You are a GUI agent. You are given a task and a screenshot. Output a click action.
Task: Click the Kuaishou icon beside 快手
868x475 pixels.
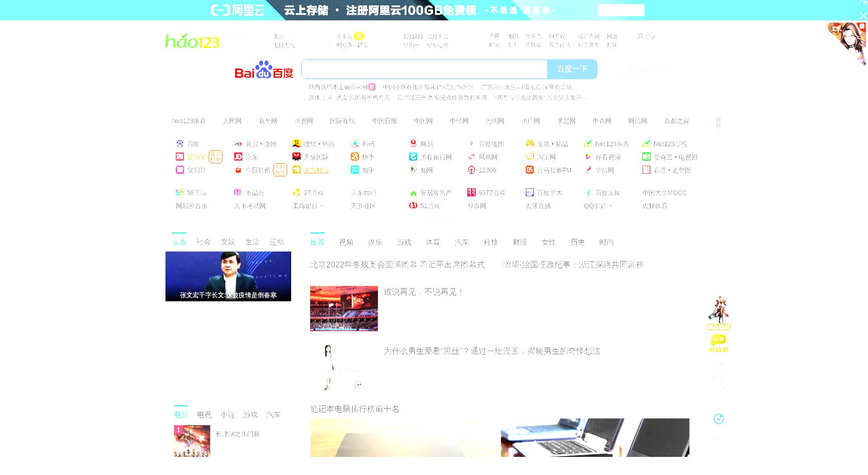pyautogui.click(x=355, y=157)
